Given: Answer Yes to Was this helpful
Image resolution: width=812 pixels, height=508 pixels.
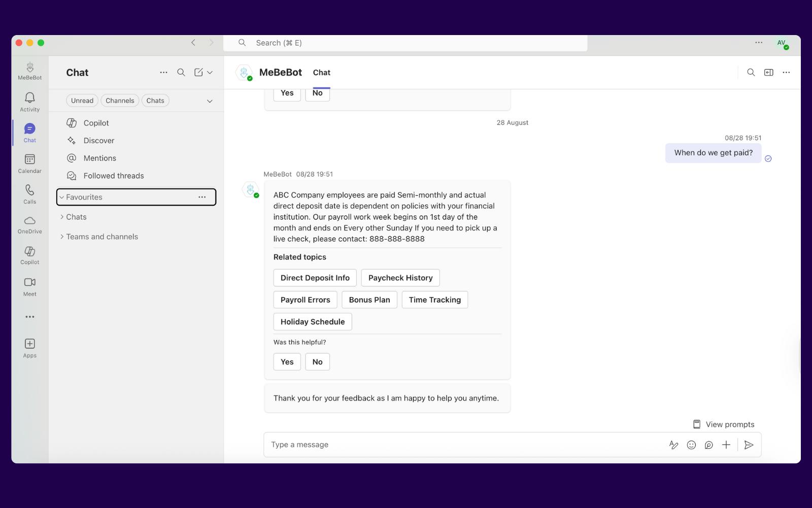Looking at the screenshot, I should pyautogui.click(x=287, y=362).
